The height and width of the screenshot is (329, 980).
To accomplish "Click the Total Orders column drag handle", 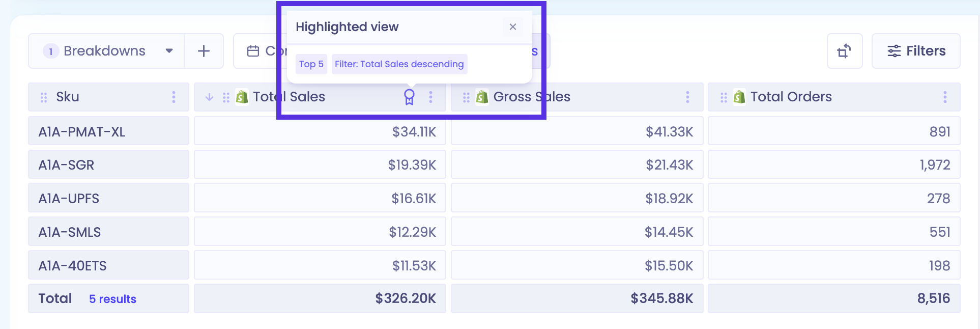I will coord(724,97).
